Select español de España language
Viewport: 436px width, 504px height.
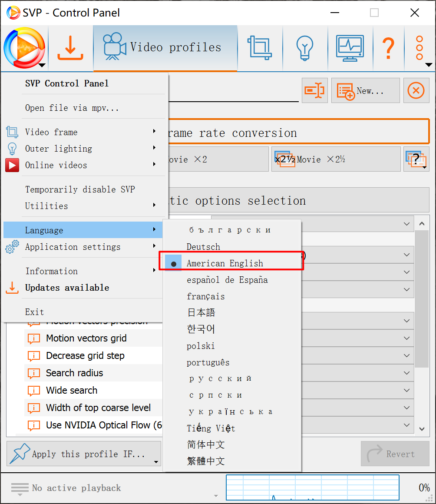(232, 280)
